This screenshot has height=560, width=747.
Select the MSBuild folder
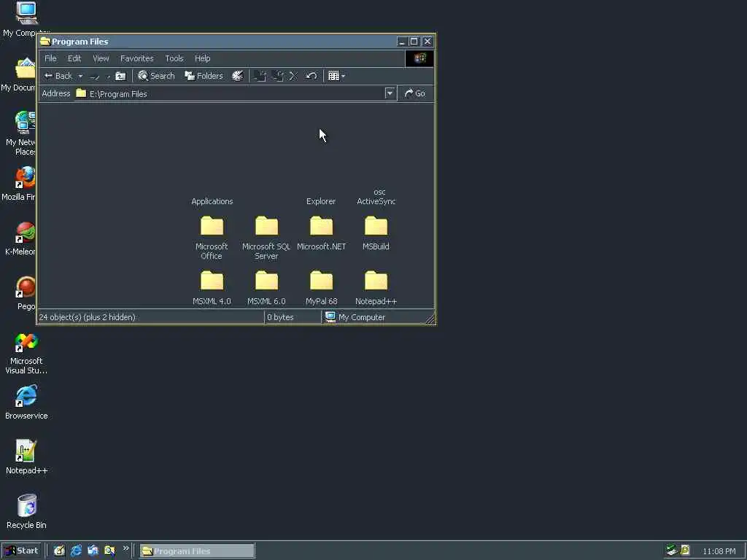click(376, 233)
